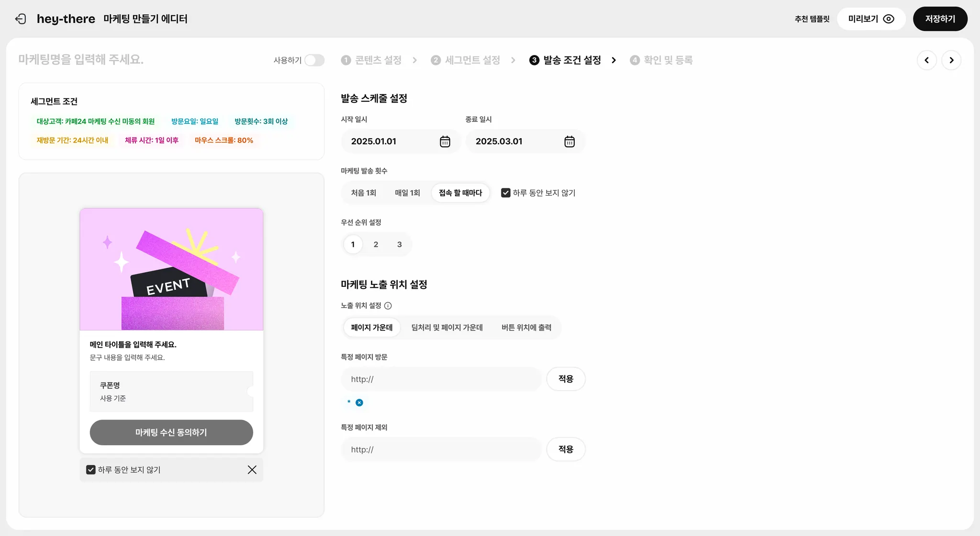
Task: Toggle 하루 동안 보지 않기 checkbox in preview
Action: coord(91,470)
